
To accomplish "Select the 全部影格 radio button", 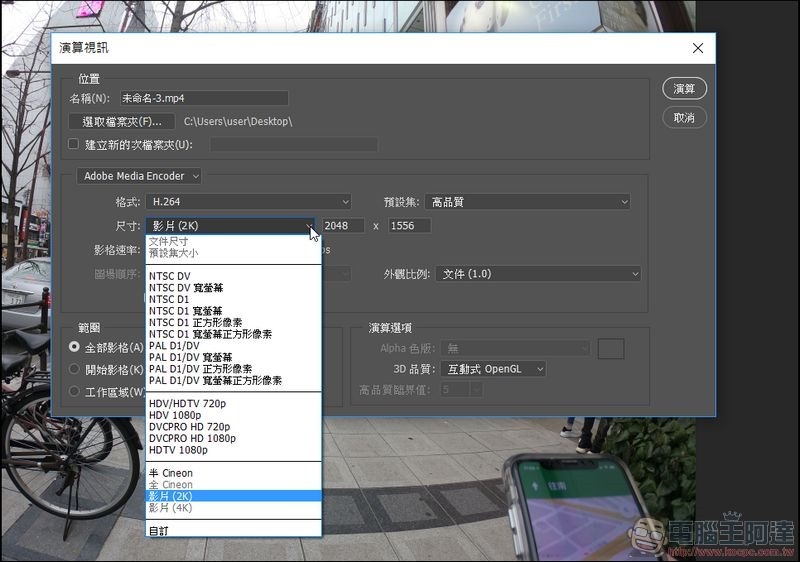I will [x=74, y=347].
